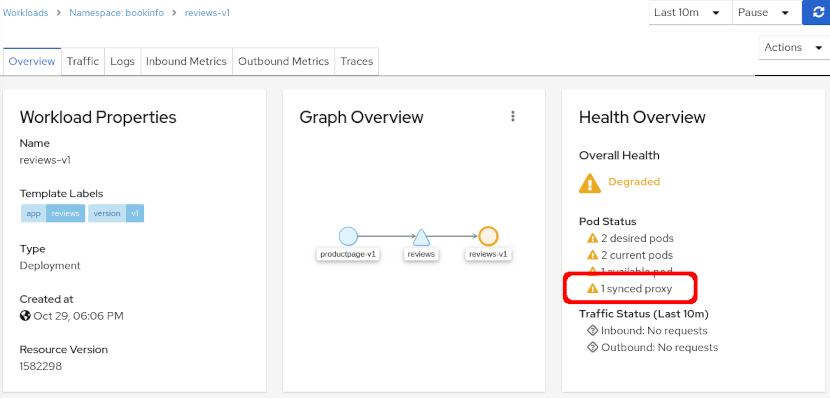
Task: Click the Inbound no-requests status icon
Action: (x=592, y=331)
